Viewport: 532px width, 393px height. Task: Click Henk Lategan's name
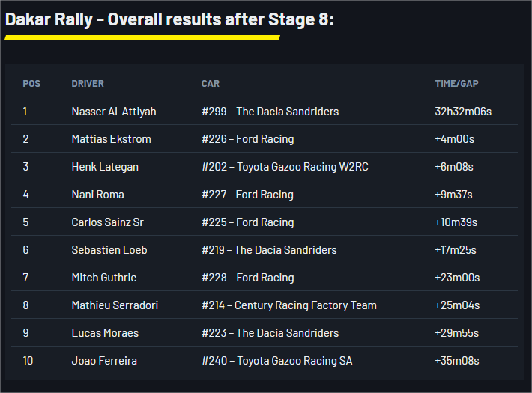105,167
